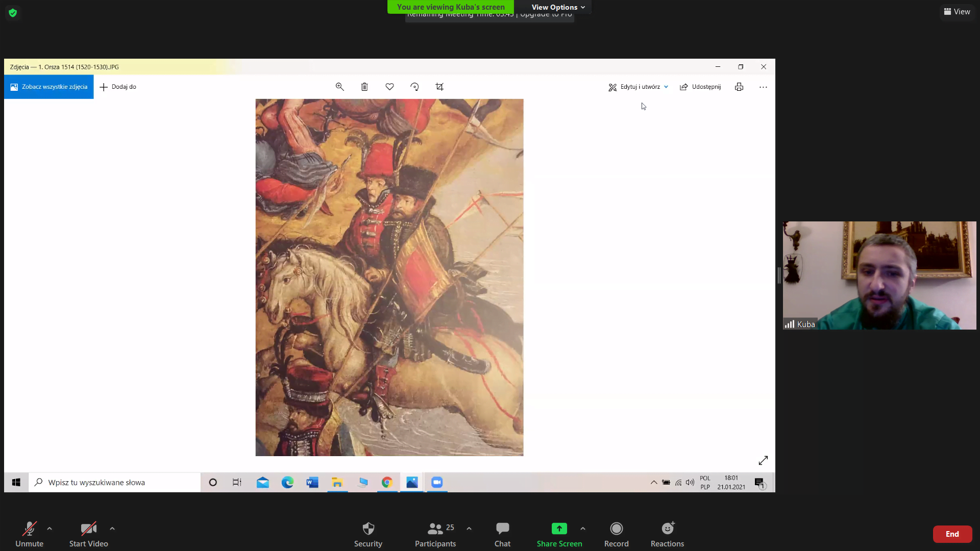Open the crop tool icon

439,87
